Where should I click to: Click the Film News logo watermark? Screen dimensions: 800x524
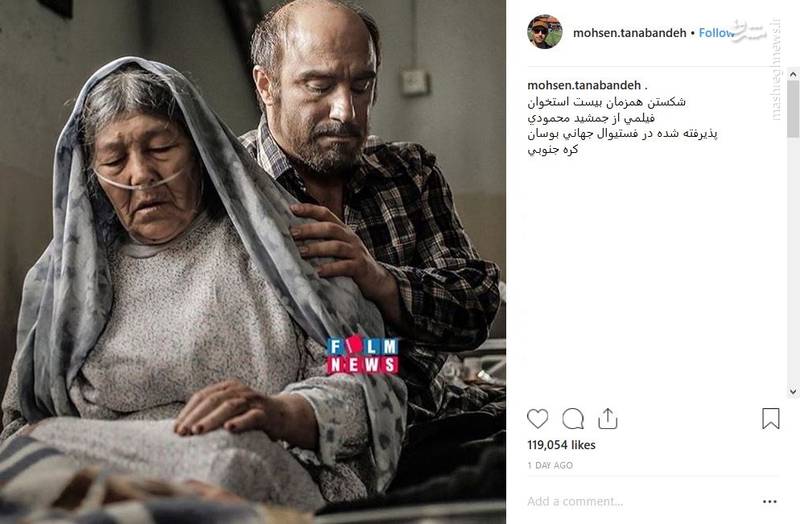363,356
